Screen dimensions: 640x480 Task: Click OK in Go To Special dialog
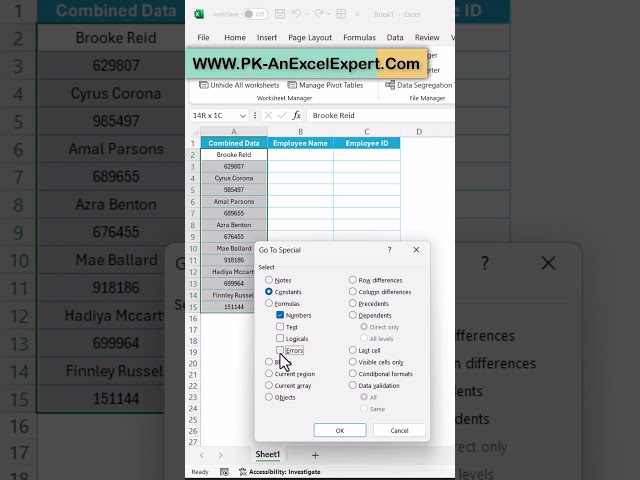[340, 430]
